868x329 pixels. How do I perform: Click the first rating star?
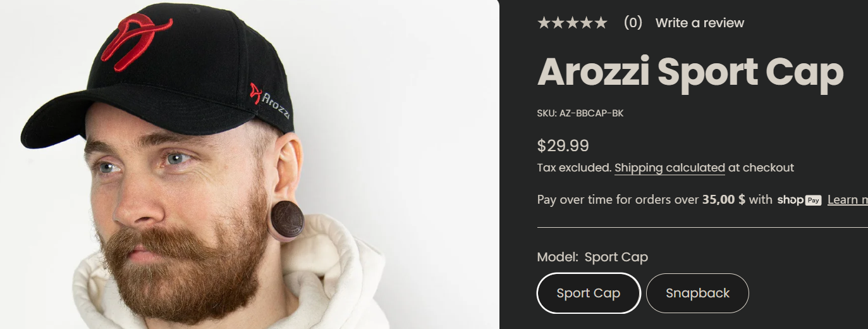point(544,23)
